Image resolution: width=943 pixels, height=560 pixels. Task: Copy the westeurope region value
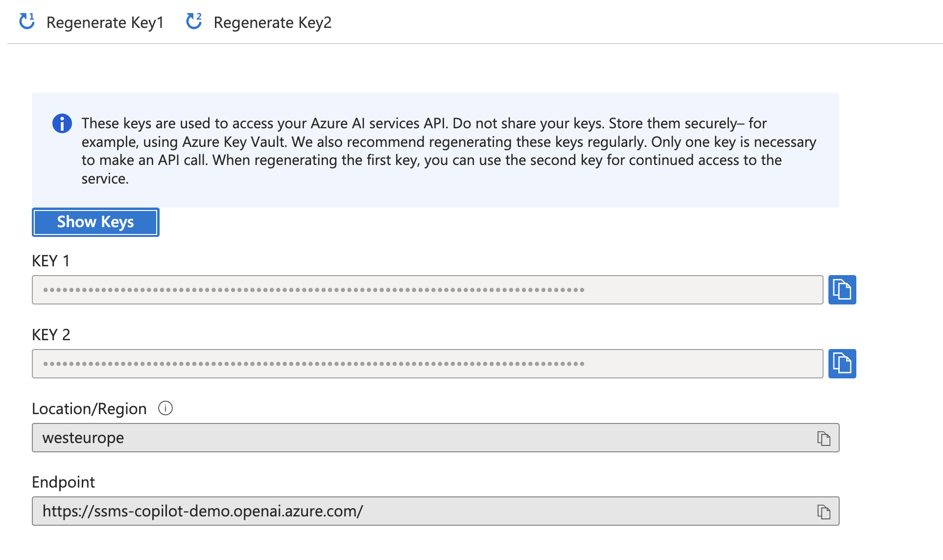823,438
